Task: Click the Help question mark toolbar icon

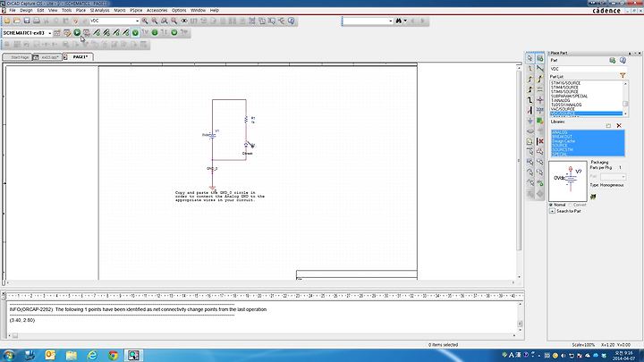Action: 292,21
